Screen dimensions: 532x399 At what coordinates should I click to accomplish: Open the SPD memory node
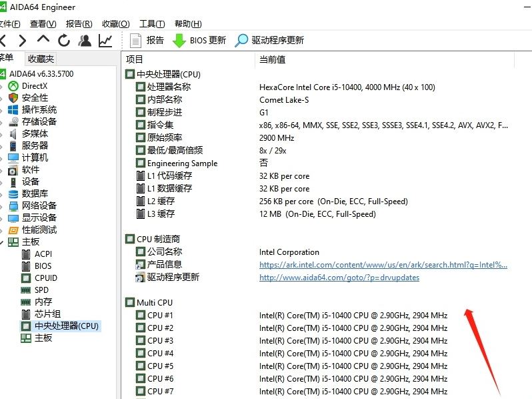tap(35, 290)
